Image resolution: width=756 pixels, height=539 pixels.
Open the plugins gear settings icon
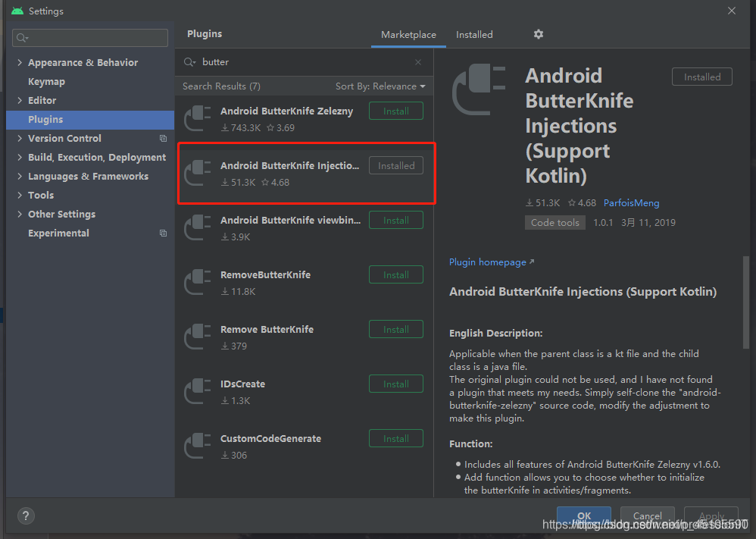[538, 34]
